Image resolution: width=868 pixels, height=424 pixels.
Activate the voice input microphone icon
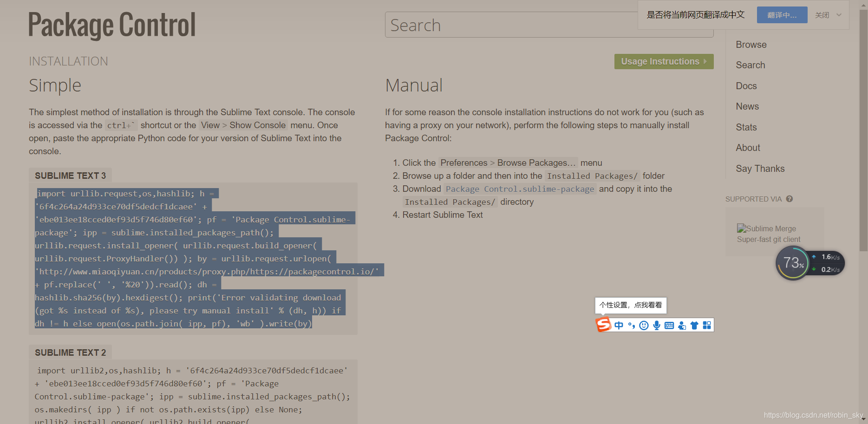click(656, 325)
